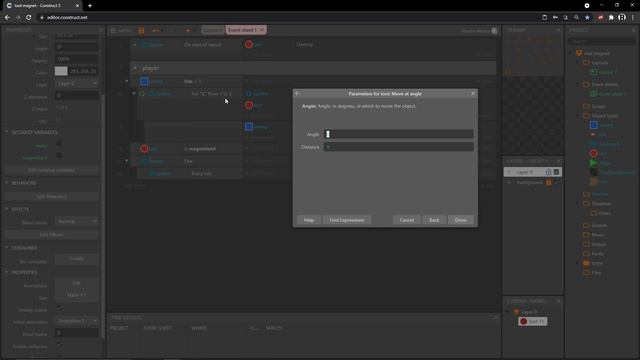640x360 pixels.
Task: Click the Help button in the dialog
Action: coord(309,220)
